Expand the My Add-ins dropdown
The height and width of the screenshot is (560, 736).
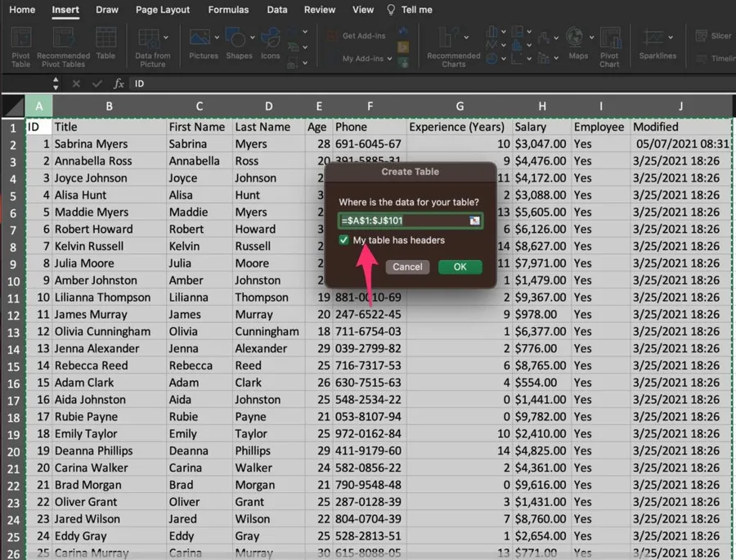(389, 59)
